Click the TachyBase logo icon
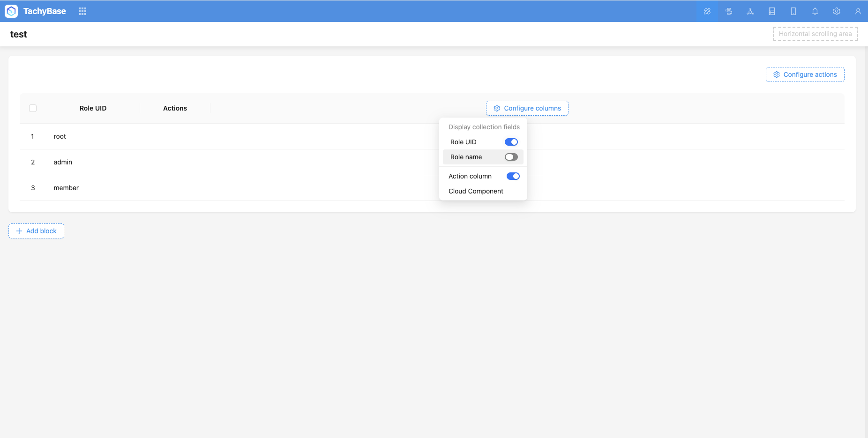This screenshot has height=438, width=868. [11, 11]
